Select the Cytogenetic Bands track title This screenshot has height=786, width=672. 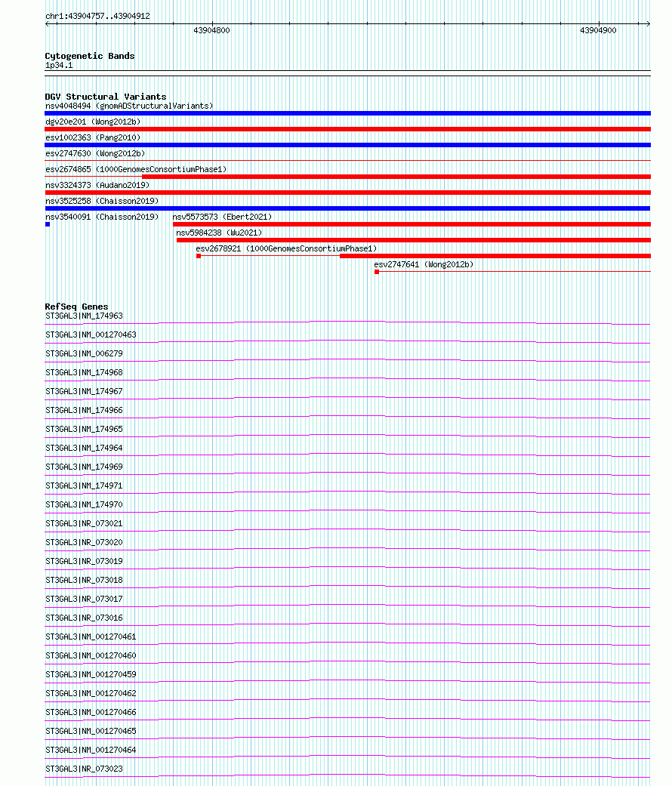click(90, 56)
